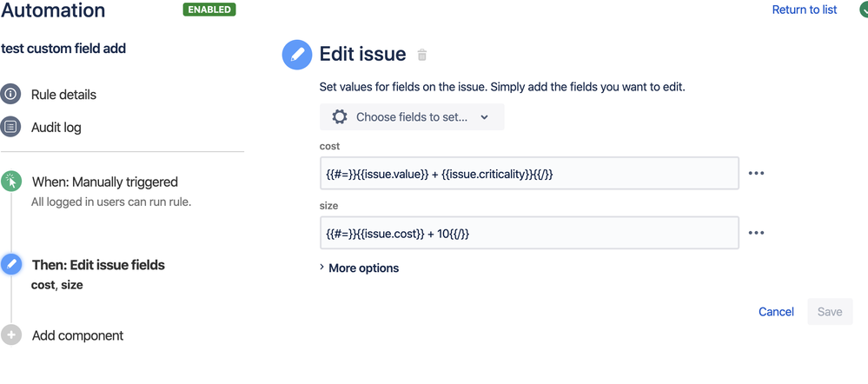Viewport: 868px width, 384px height.
Task: Click Return to list link
Action: 805,10
